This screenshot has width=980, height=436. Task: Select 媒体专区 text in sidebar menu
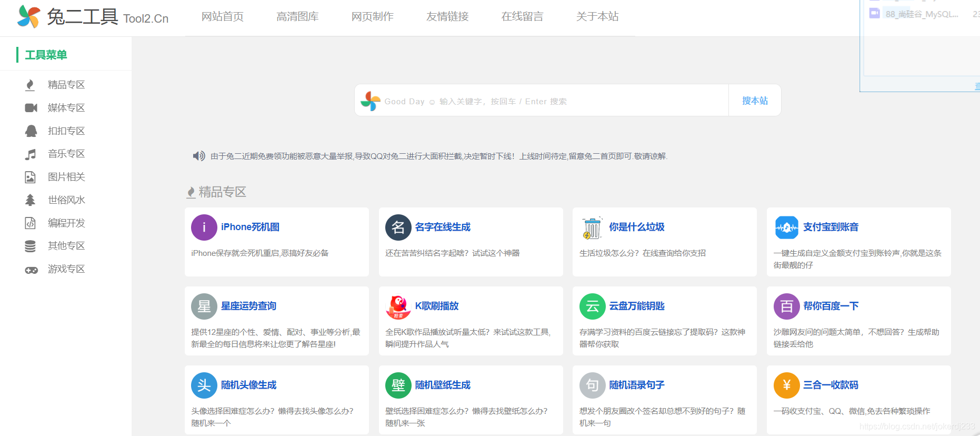point(66,108)
